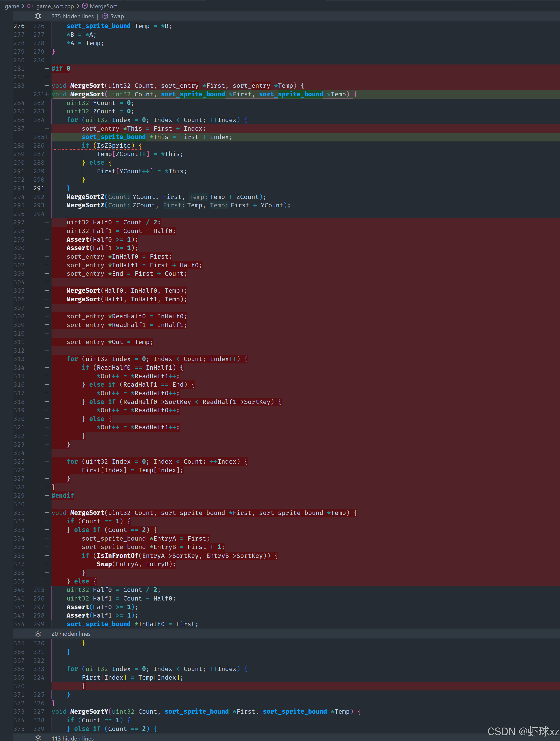Viewport: 560px width, 741px height.
Task: Click minus marker beside removed 'sort_entry *This' line
Action: (x=47, y=129)
